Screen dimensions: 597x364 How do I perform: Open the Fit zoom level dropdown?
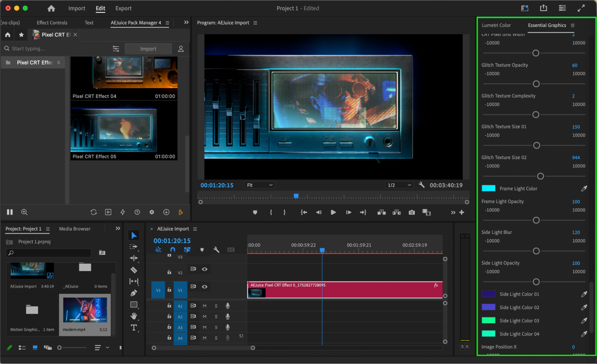click(x=259, y=185)
